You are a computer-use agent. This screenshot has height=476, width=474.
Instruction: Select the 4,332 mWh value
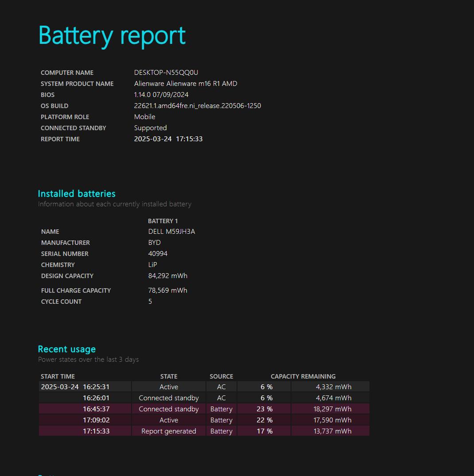point(334,387)
